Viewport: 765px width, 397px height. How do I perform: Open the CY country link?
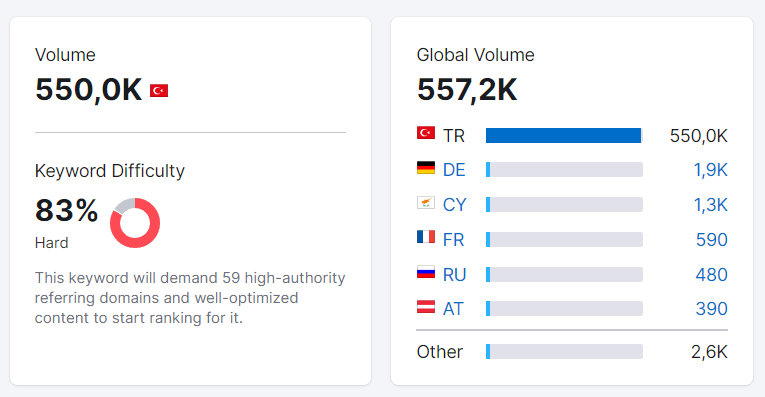pos(454,205)
